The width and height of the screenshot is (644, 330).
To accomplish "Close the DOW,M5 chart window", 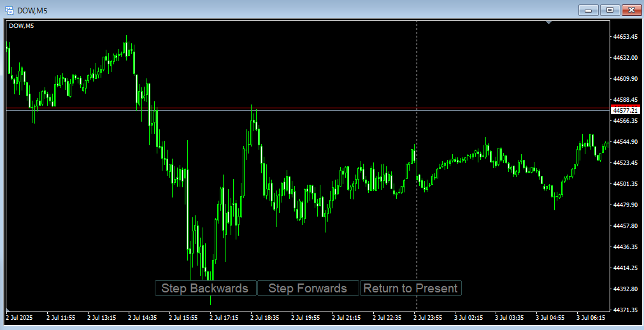I will 631,10.
